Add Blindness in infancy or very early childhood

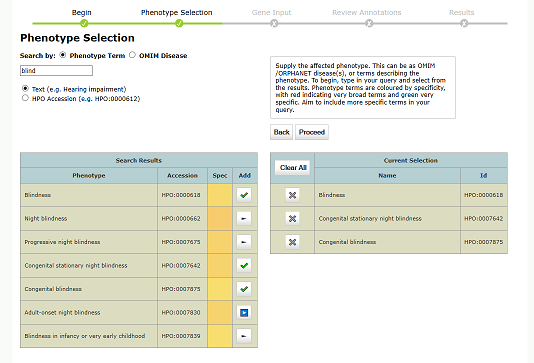(x=244, y=336)
